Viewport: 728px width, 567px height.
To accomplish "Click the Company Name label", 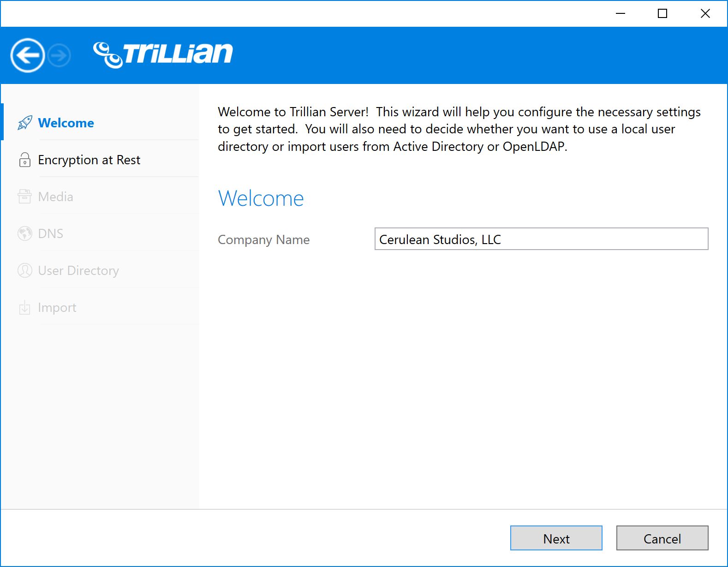I will [264, 240].
